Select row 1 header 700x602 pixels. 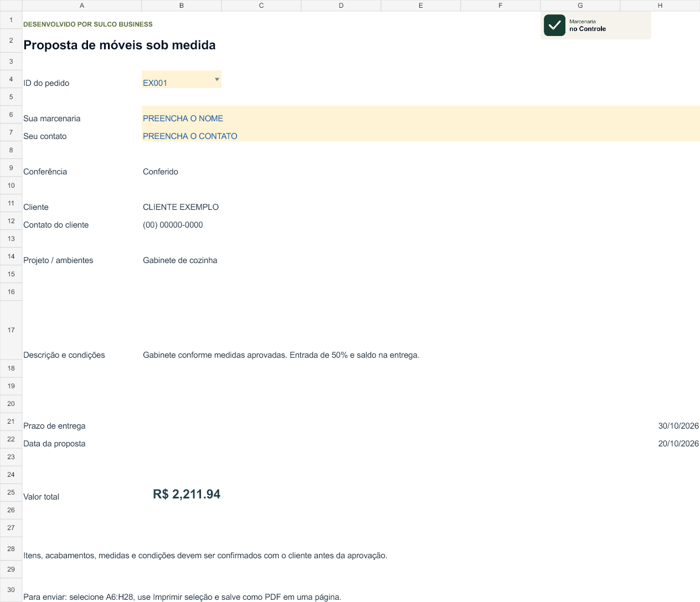point(11,20)
